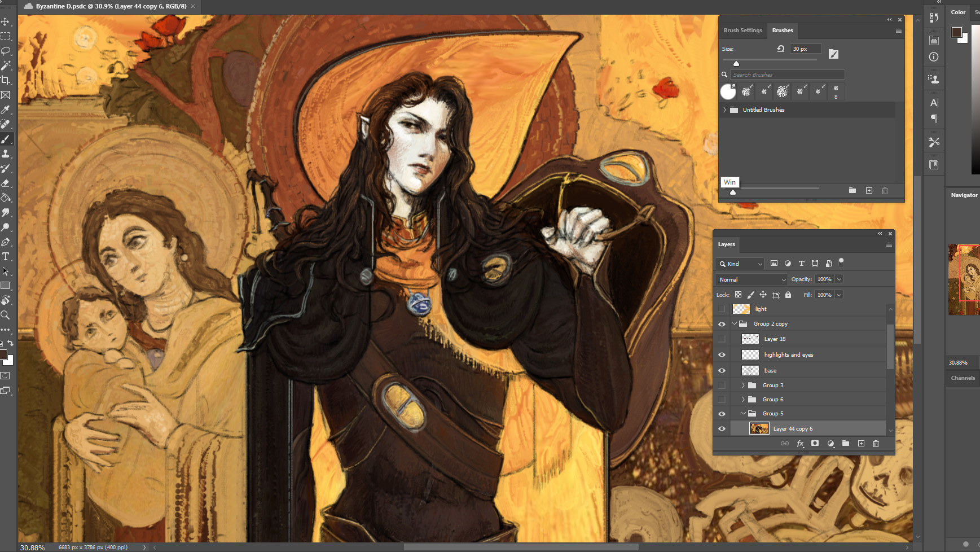Screen dimensions: 980x552
Task: Select the Magic Wand tool
Action: coord(6,65)
